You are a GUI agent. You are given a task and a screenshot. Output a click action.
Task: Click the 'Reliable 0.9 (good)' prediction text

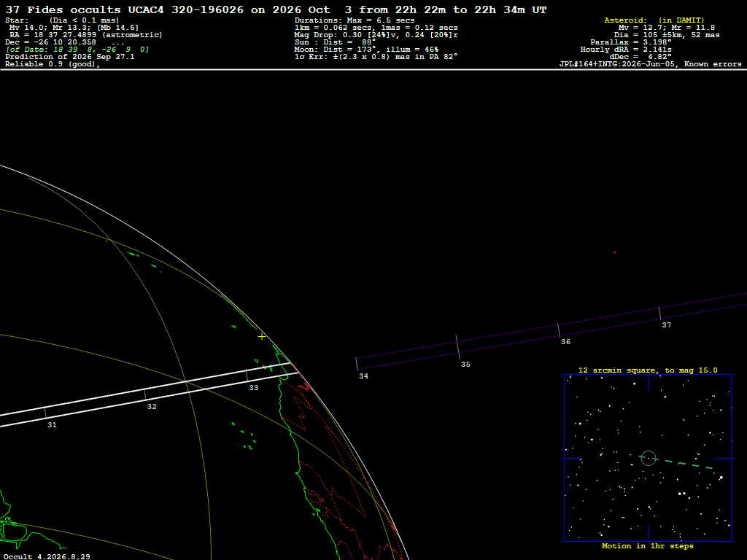pyautogui.click(x=53, y=64)
